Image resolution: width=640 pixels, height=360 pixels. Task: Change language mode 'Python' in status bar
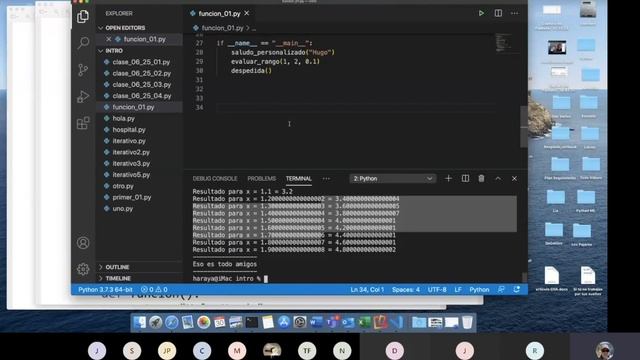pyautogui.click(x=479, y=289)
